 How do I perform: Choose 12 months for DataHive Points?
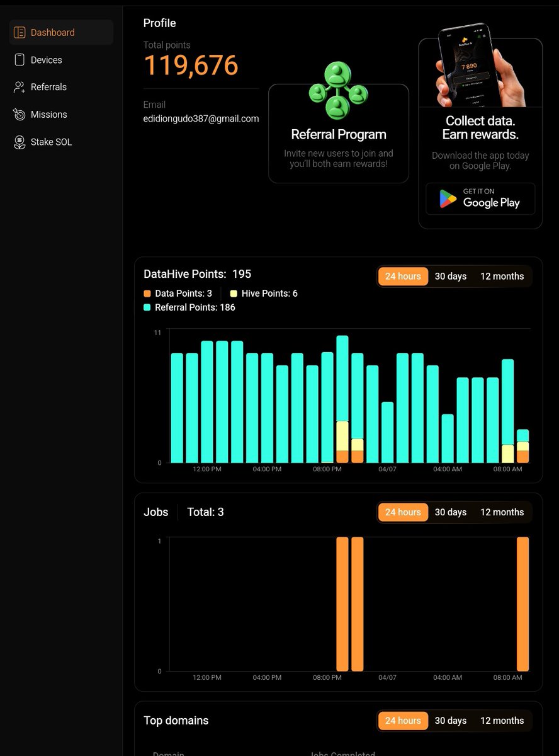click(x=502, y=276)
